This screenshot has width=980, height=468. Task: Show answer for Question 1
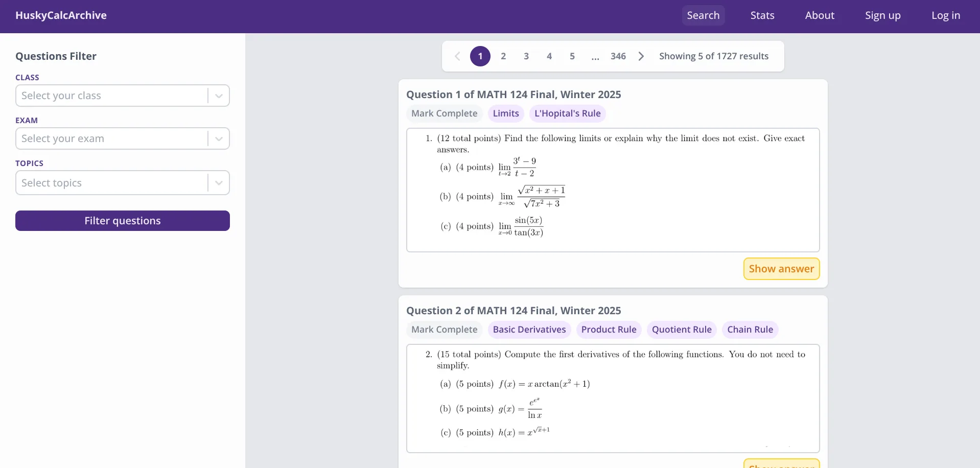[782, 269]
